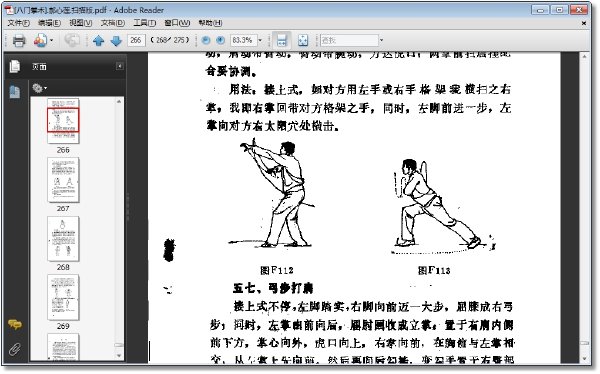
Task: Click the Print icon in the toolbar
Action: tap(19, 40)
